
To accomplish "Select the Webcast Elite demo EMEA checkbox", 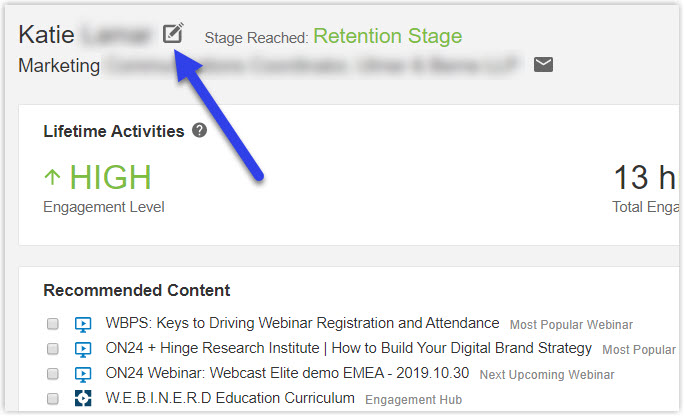I will [x=53, y=374].
